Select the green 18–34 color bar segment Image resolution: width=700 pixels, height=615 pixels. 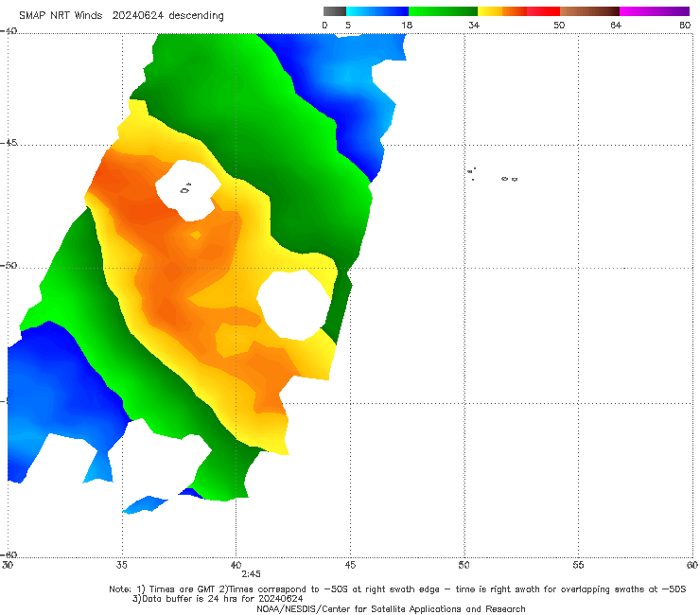click(443, 11)
